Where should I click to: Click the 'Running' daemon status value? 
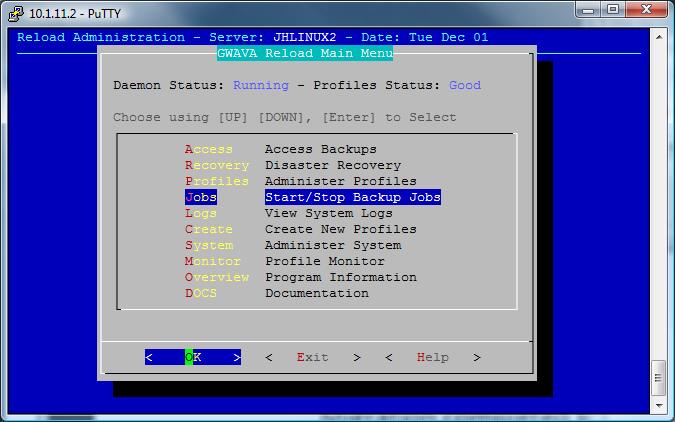(261, 85)
